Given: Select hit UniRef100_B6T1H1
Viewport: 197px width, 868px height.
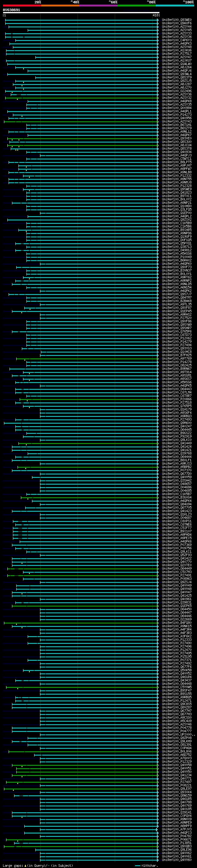Looking at the screenshot, I should (x=177, y=125).
